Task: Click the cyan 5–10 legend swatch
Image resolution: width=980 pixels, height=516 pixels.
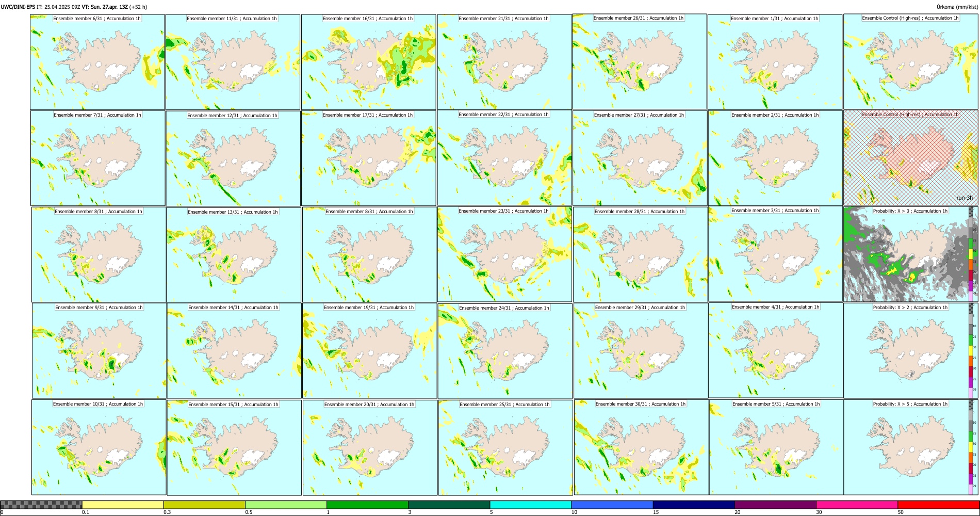Action: click(531, 505)
